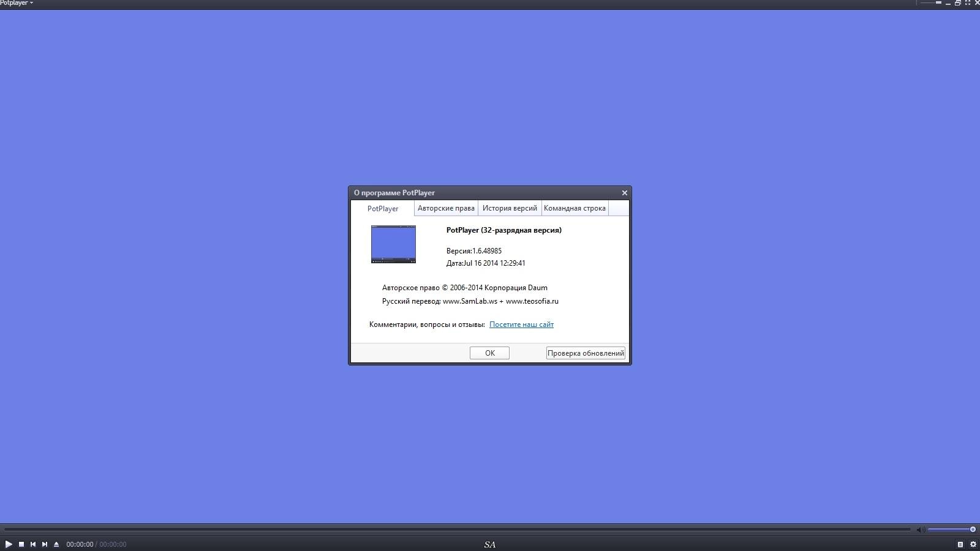The image size is (980, 551).
Task: Adjust the volume slider handle
Action: tap(973, 530)
